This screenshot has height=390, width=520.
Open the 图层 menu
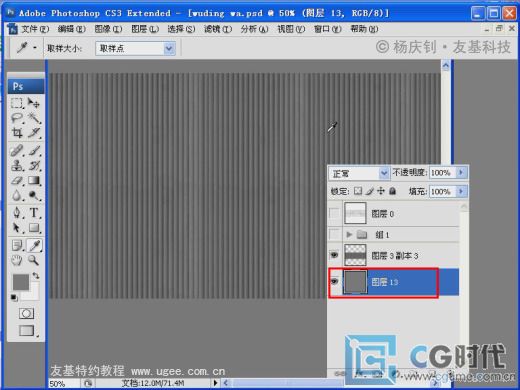(145, 29)
